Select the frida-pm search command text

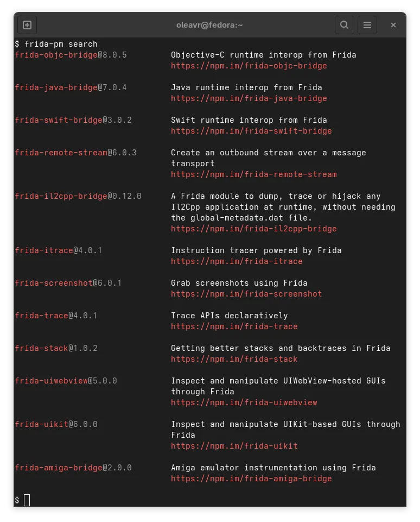coord(60,44)
